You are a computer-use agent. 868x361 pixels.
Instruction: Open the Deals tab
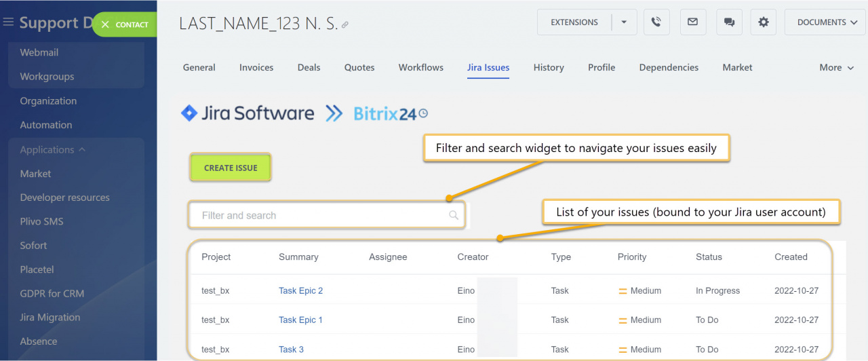pos(309,67)
